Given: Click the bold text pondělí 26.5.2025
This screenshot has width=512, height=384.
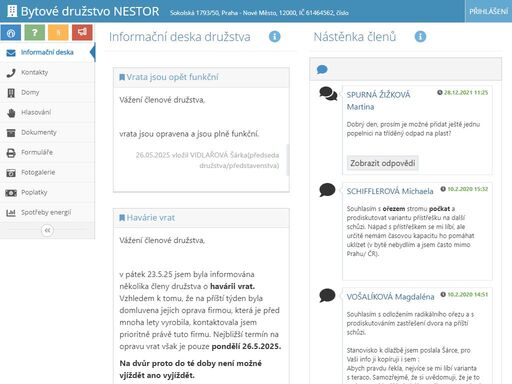Looking at the screenshot, I should coord(246,346).
